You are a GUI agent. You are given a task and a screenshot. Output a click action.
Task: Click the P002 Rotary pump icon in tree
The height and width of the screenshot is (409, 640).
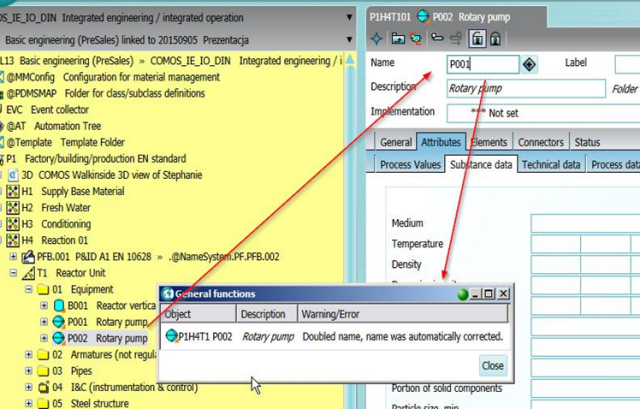click(x=58, y=338)
